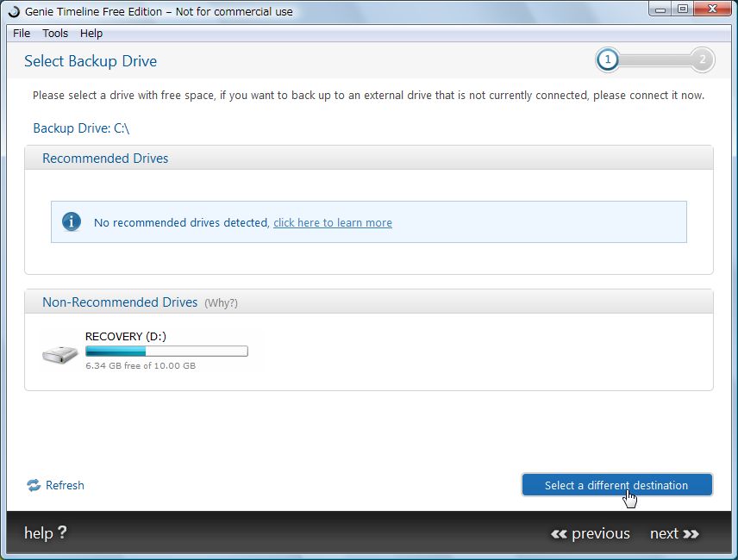Click the blue info icon

(72, 221)
